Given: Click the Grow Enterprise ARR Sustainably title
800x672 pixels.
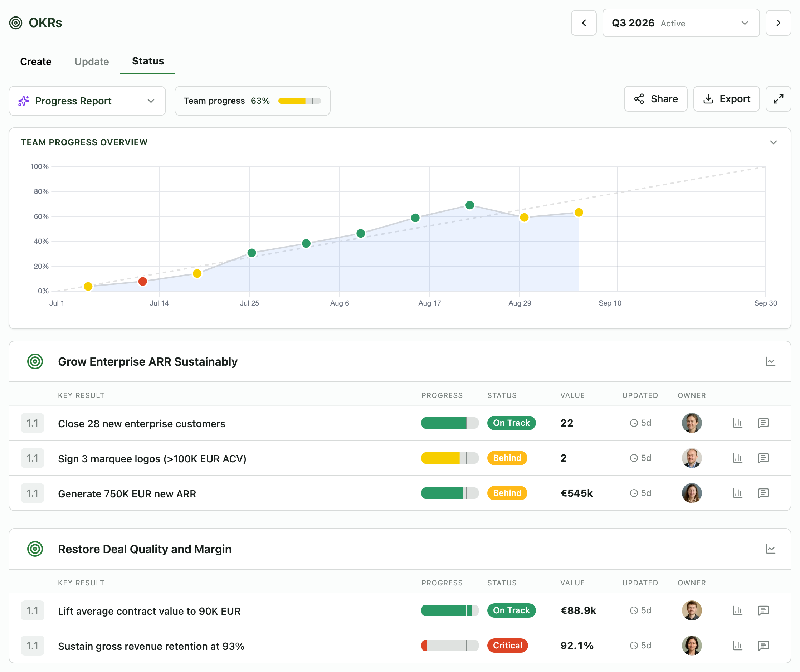Looking at the screenshot, I should tap(148, 361).
